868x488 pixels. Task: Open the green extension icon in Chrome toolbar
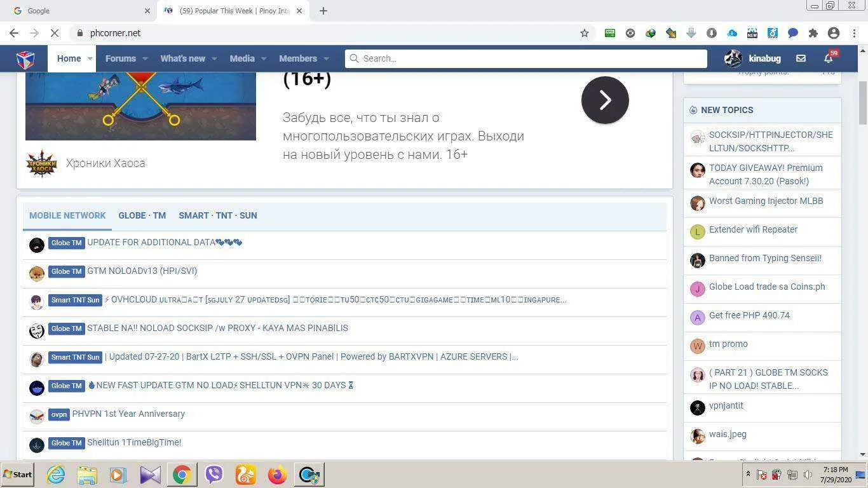point(610,33)
